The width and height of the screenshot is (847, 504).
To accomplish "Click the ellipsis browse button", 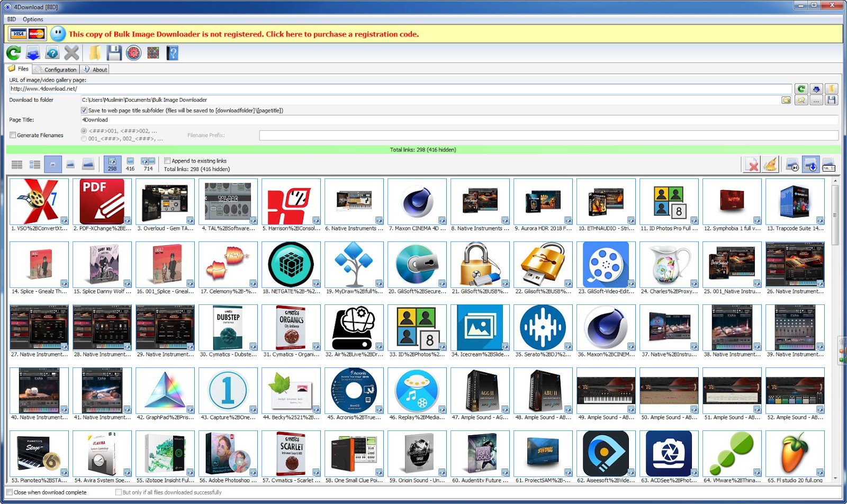I will pyautogui.click(x=816, y=100).
